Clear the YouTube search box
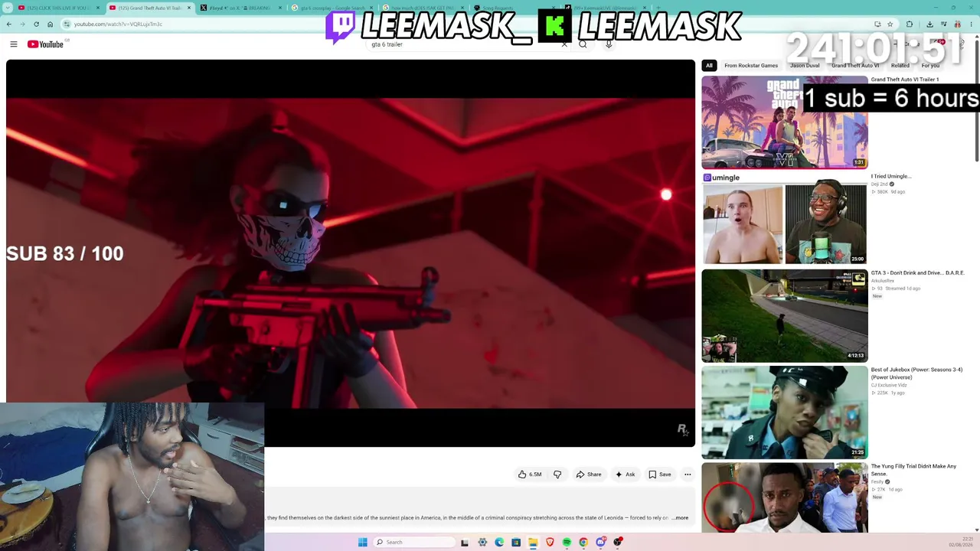The height and width of the screenshot is (551, 980). click(564, 44)
